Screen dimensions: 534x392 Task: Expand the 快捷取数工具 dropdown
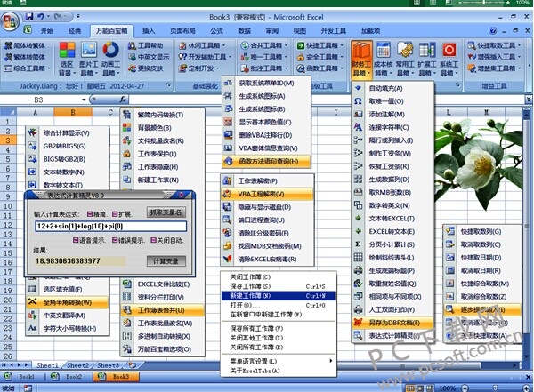520,45
